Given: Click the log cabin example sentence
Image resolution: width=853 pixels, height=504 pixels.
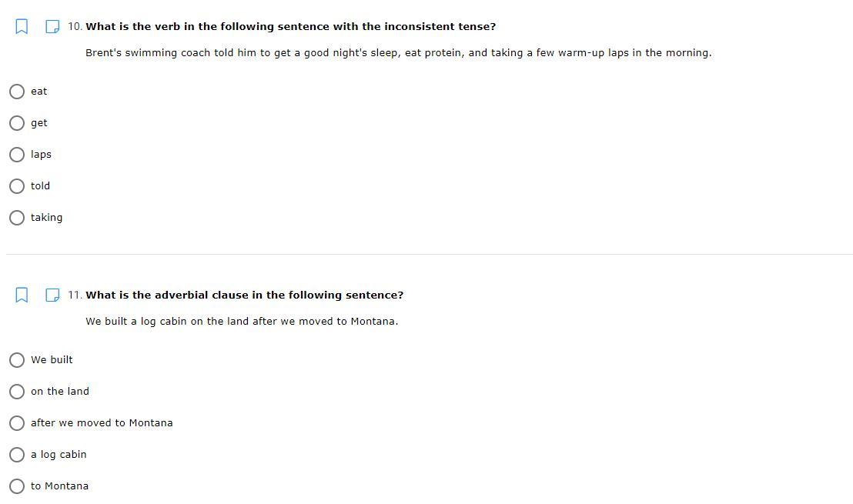Looking at the screenshot, I should tap(242, 322).
